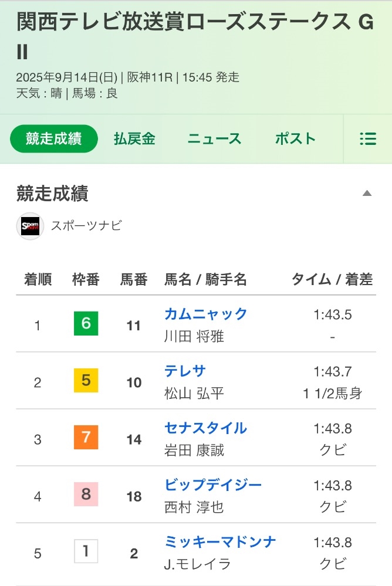Switch to the 払戻金 tab
392x586 pixels.
[134, 138]
